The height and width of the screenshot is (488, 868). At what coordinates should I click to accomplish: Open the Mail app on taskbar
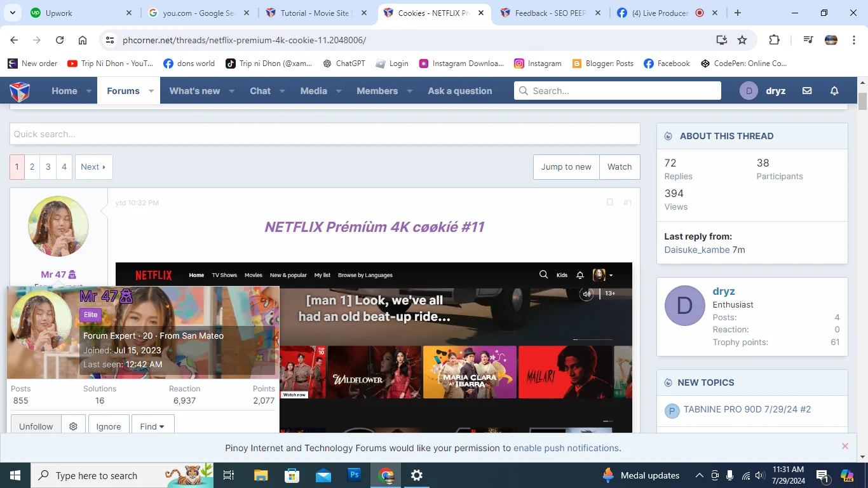point(323,475)
